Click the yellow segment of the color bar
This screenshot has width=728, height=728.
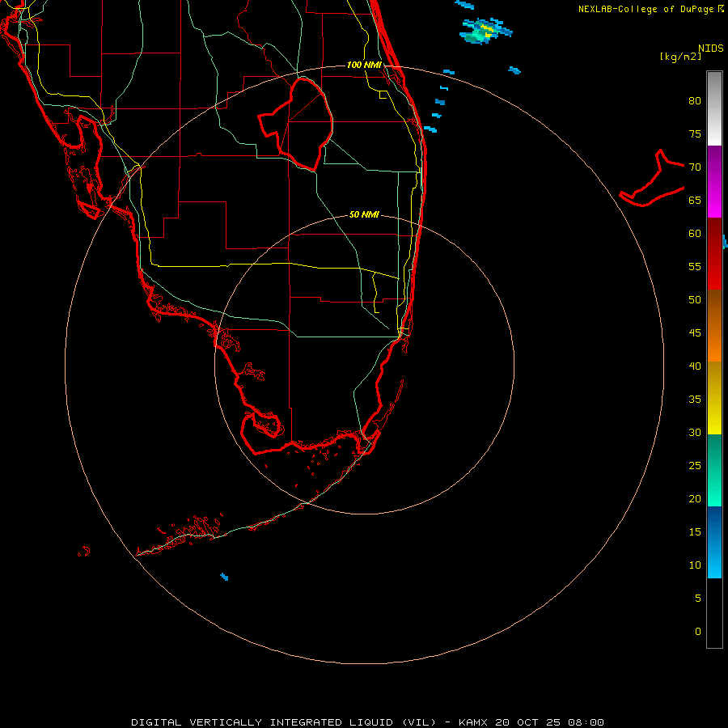click(714, 398)
